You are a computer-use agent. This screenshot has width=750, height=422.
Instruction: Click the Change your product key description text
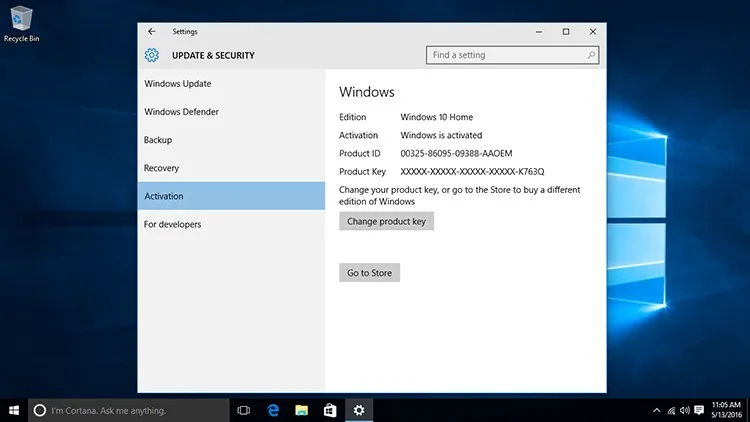(460, 196)
